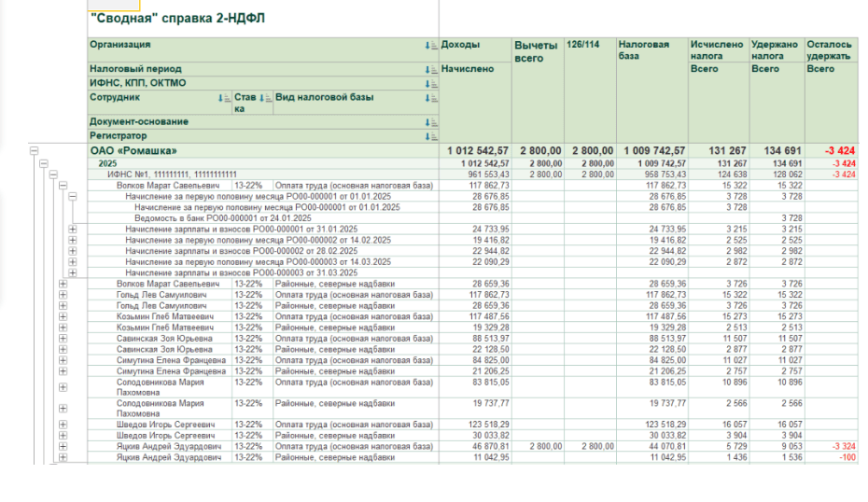
Task: Collapse the 2025 tax period group
Action: (44, 163)
